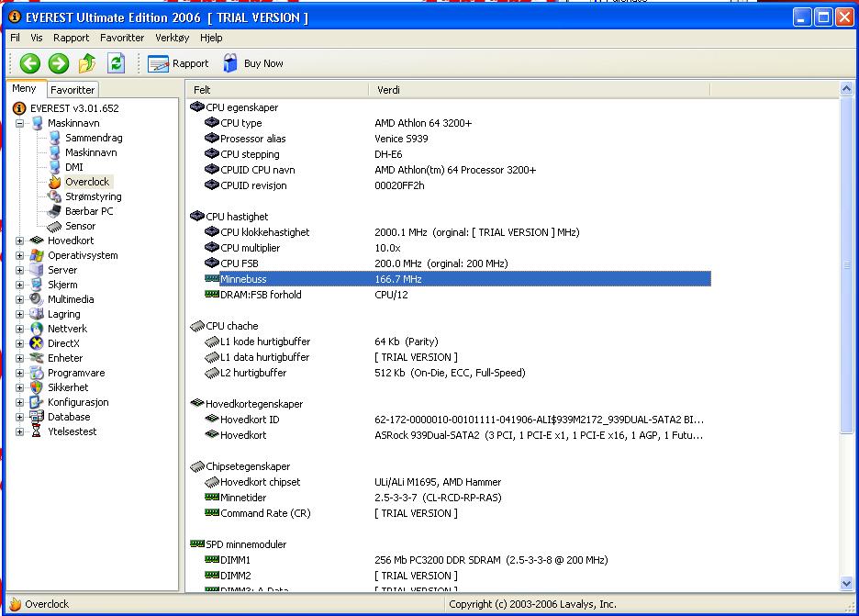This screenshot has height=616, width=859.
Task: Expand the Ytelsestest tree node
Action: tap(19, 431)
